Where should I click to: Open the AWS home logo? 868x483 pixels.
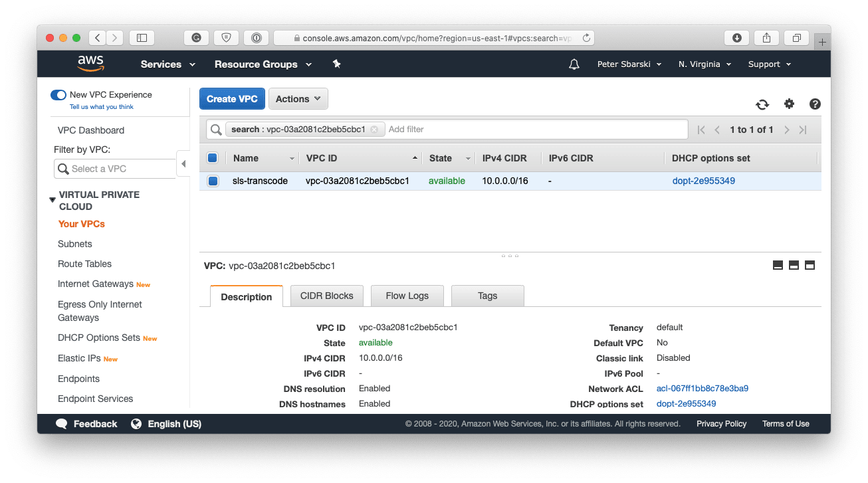click(x=90, y=64)
